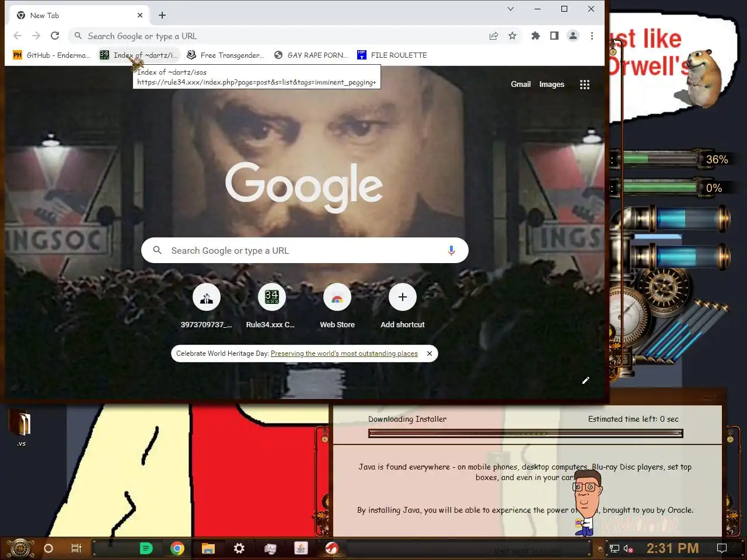Click the Images link

pyautogui.click(x=551, y=85)
